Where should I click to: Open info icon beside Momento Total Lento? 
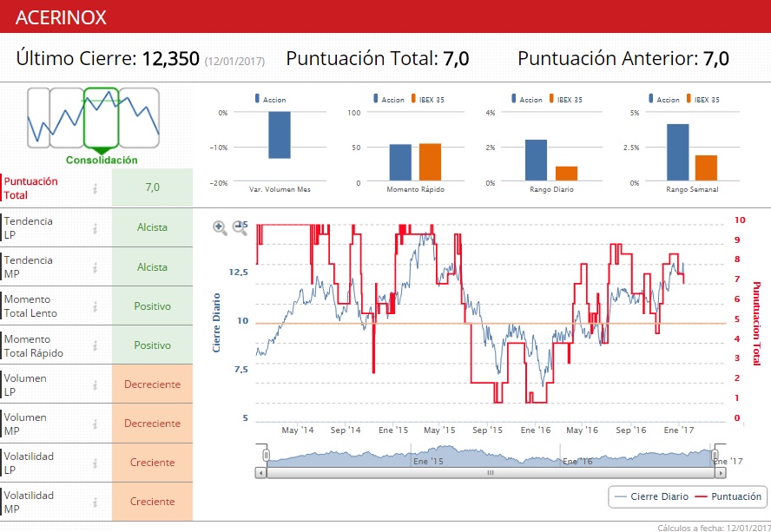pos(95,306)
